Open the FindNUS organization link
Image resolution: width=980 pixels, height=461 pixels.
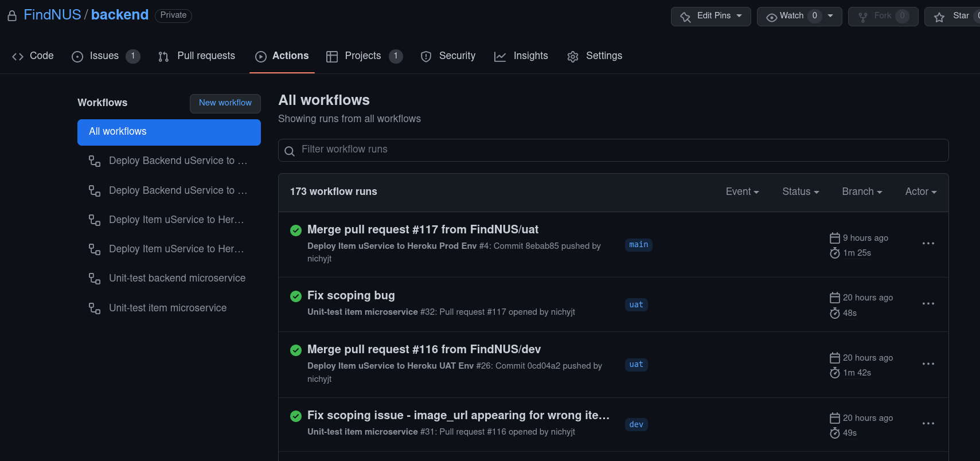(52, 15)
